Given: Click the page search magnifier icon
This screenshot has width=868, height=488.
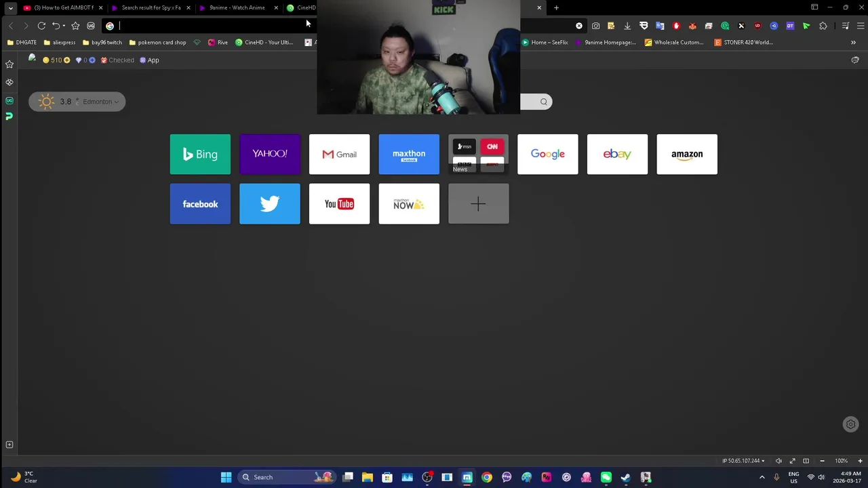Looking at the screenshot, I should [544, 102].
